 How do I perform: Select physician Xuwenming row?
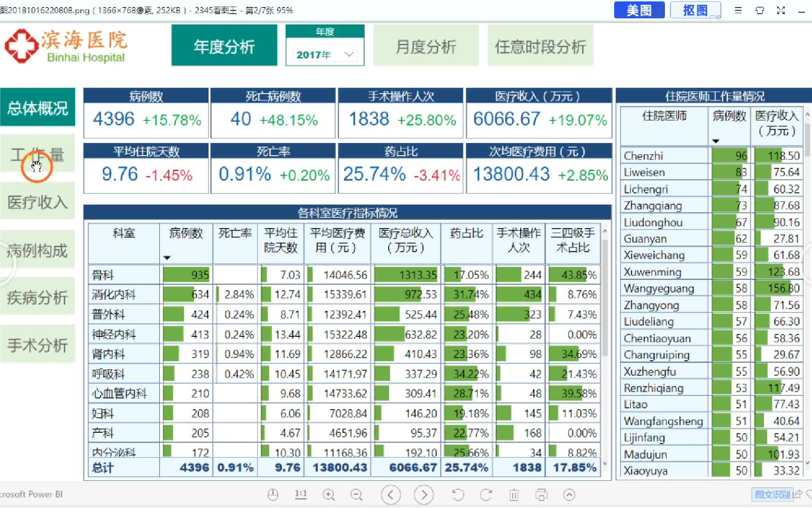(711, 272)
